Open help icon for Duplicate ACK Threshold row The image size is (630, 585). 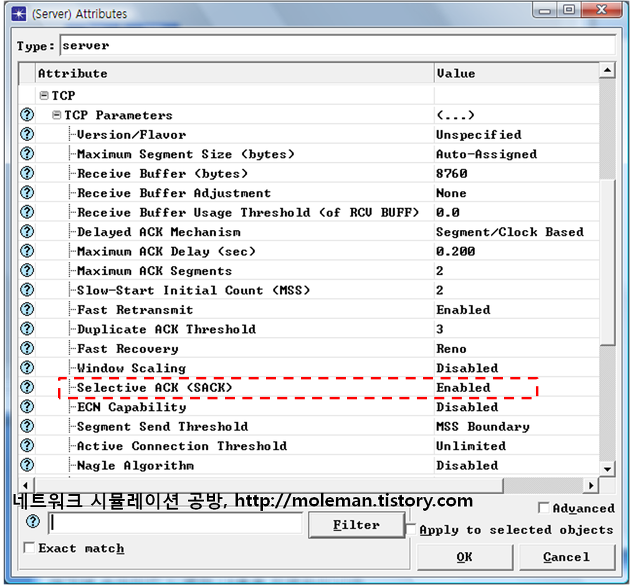click(27, 329)
